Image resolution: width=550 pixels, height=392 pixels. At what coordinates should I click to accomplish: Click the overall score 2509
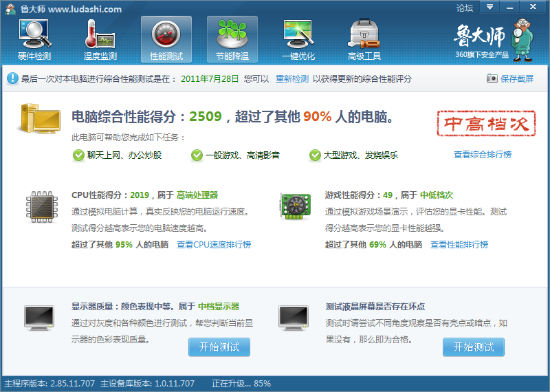pos(206,116)
